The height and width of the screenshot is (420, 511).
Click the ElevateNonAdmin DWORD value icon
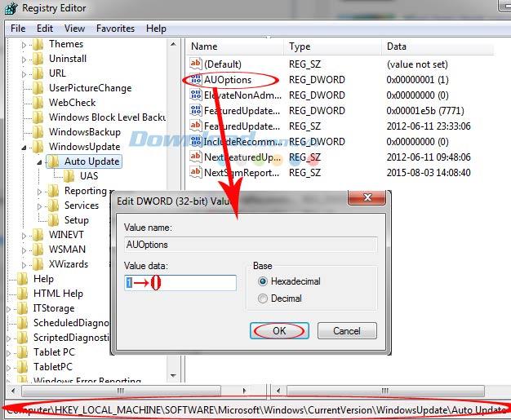pos(196,95)
